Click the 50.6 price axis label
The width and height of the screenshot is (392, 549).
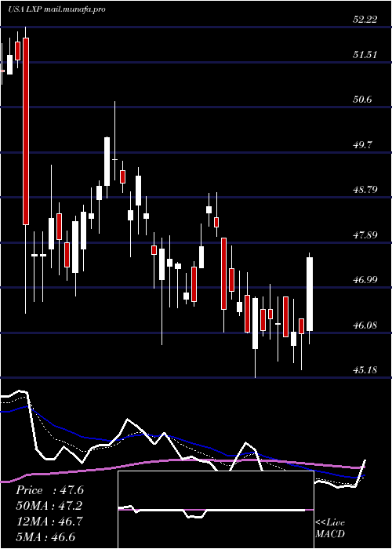click(x=362, y=100)
